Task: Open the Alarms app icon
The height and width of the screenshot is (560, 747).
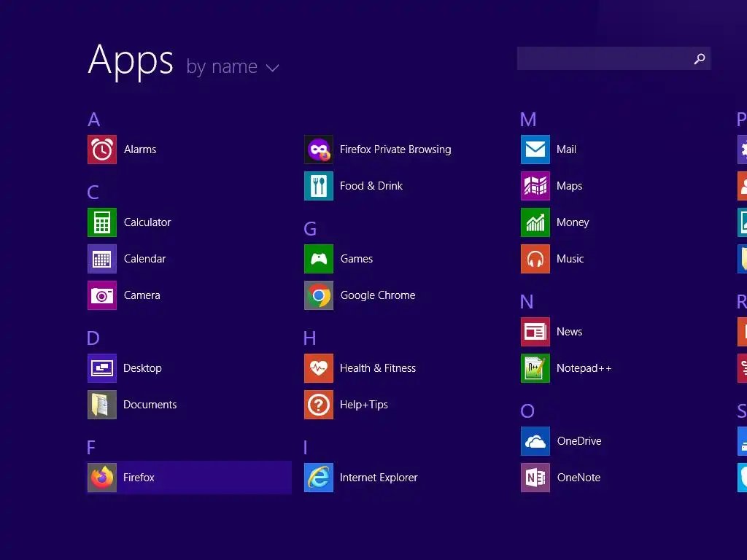Action: pos(102,149)
